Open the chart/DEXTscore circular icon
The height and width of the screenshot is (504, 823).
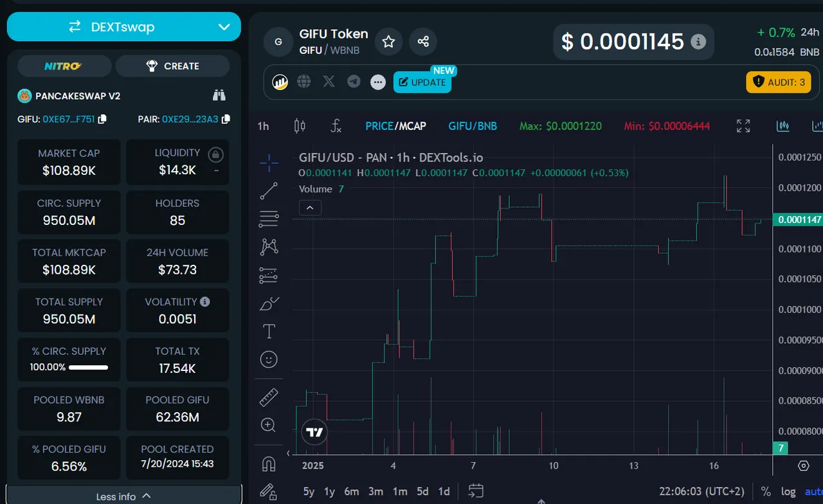(280, 82)
